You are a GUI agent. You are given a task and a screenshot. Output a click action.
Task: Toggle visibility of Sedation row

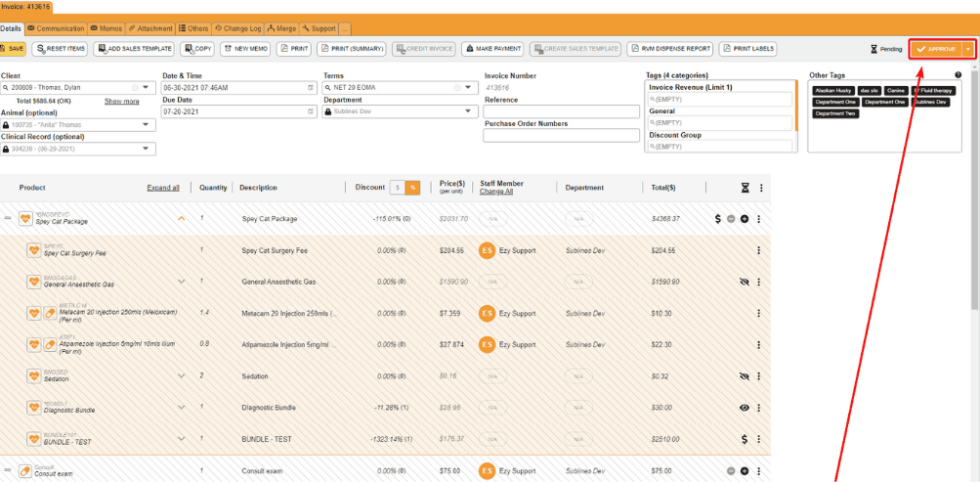pyautogui.click(x=744, y=376)
